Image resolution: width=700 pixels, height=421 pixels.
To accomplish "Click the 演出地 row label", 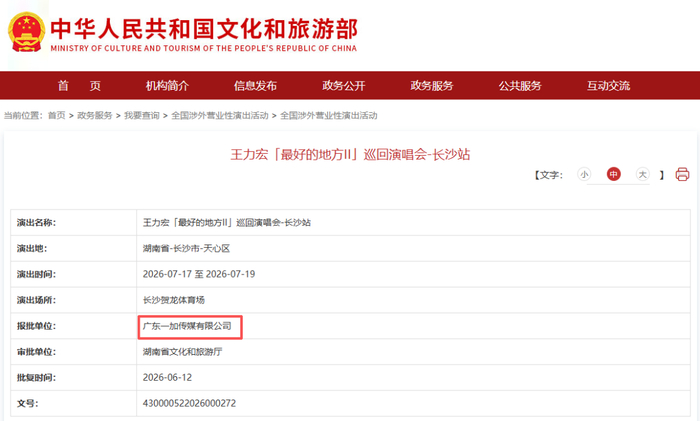I will click(32, 248).
